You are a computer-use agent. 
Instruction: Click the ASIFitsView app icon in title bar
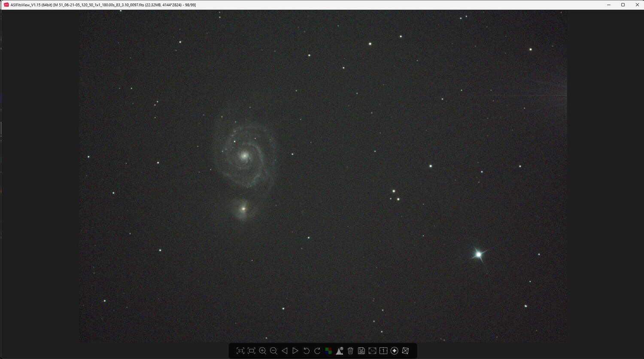6,5
